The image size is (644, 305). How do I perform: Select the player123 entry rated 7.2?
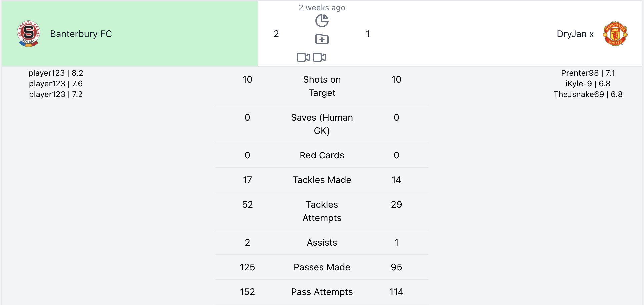point(56,94)
